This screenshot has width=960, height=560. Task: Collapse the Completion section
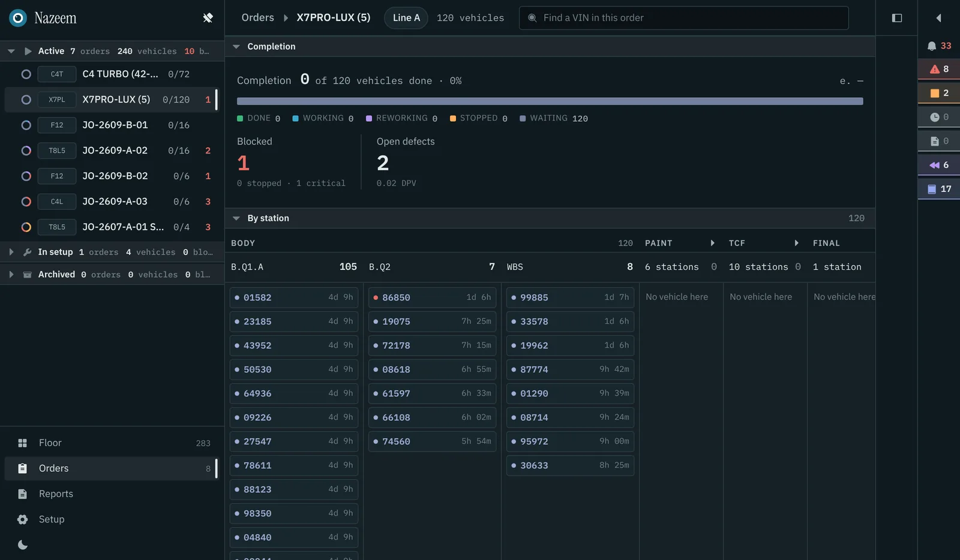(236, 46)
